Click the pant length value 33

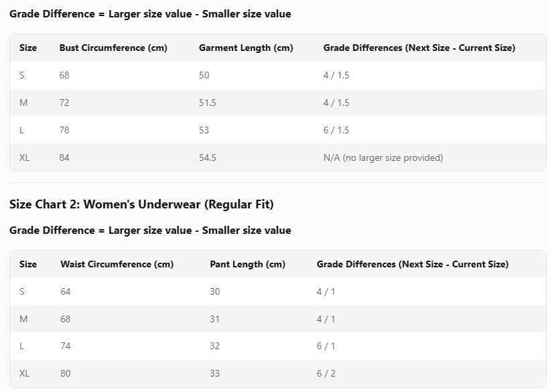coord(215,374)
